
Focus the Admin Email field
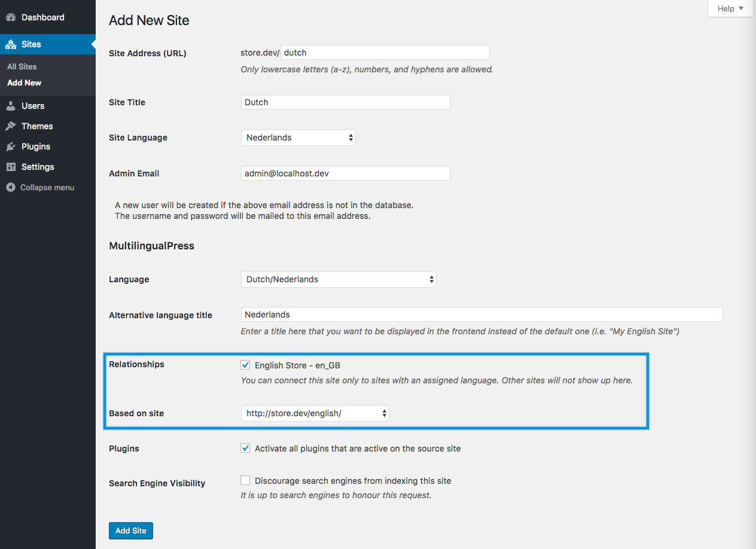click(x=345, y=173)
